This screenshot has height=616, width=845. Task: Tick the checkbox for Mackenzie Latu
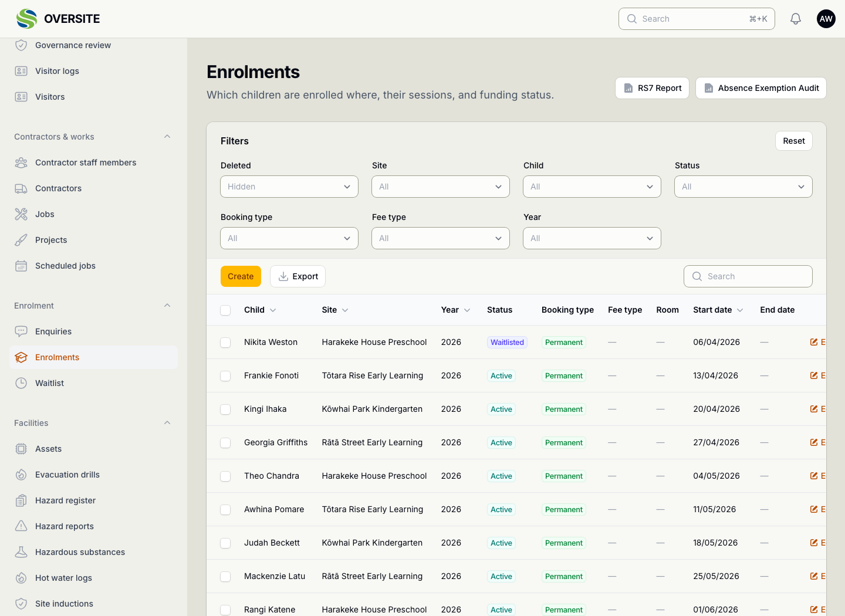(x=225, y=577)
